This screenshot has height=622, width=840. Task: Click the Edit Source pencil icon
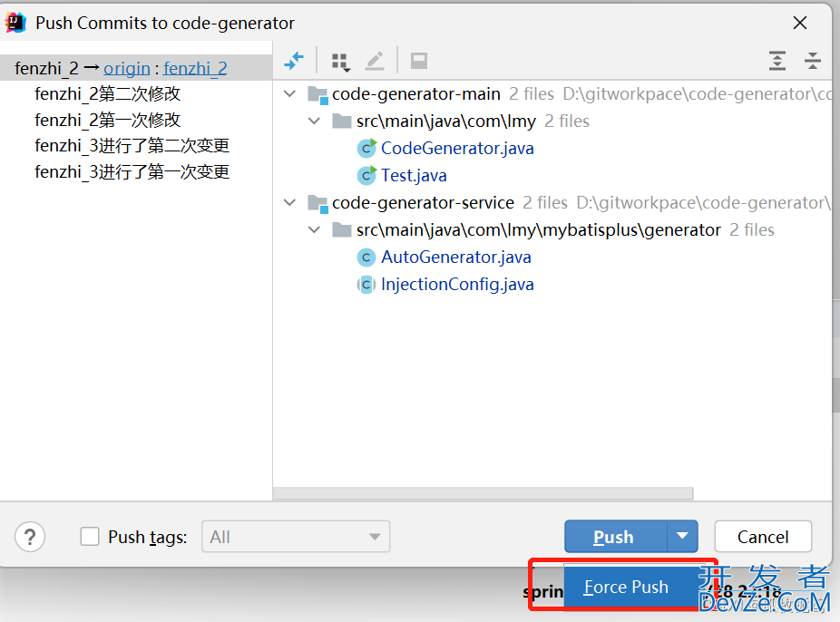click(x=375, y=61)
